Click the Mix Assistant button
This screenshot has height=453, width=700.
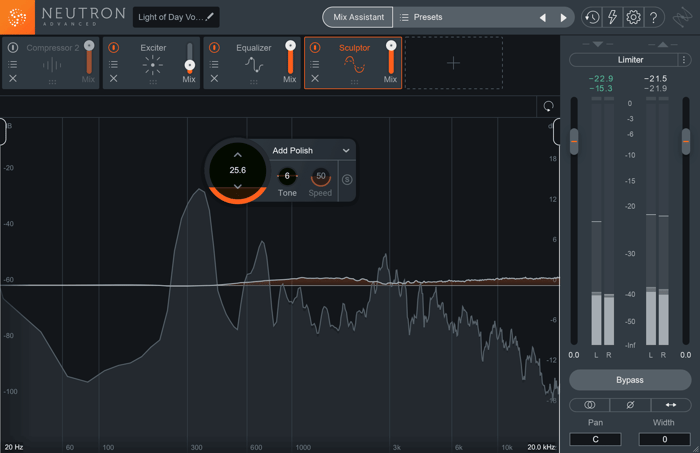358,17
